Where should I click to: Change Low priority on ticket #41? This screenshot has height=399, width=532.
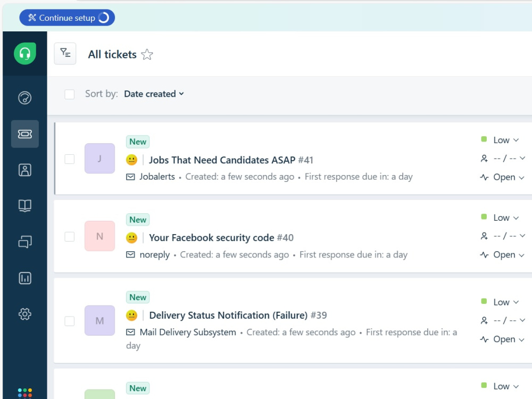[x=506, y=140]
